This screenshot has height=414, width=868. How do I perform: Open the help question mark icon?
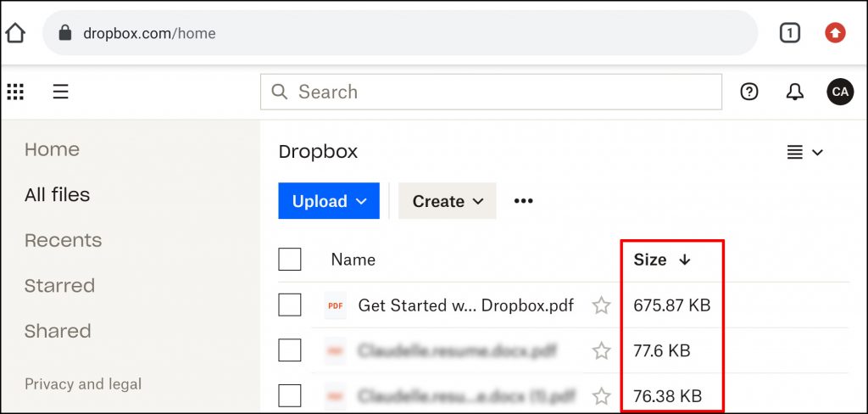point(749,92)
